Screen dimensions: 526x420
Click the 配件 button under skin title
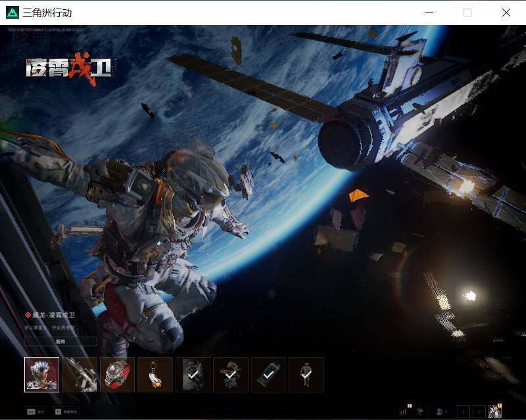pos(60,342)
